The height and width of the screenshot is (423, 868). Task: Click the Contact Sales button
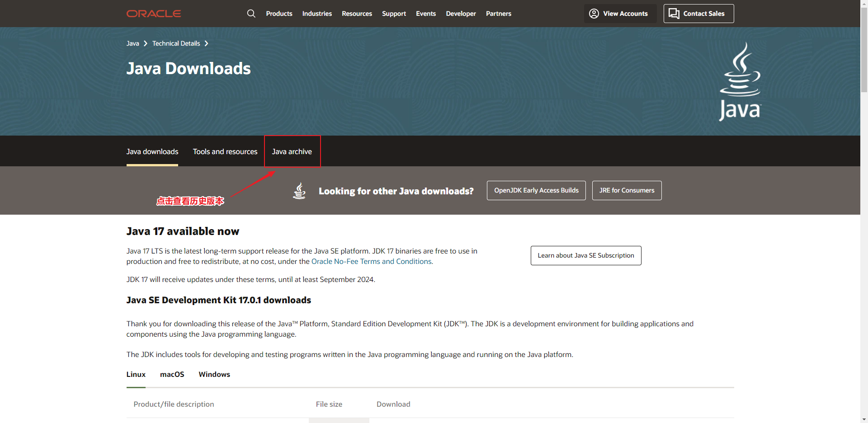point(698,14)
